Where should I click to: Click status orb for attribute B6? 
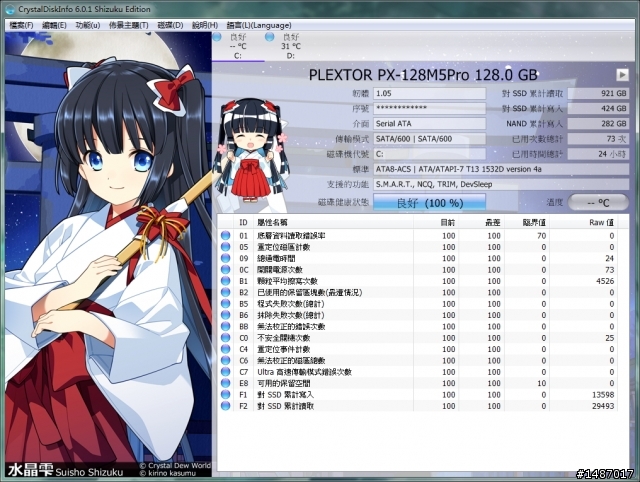(x=225, y=315)
